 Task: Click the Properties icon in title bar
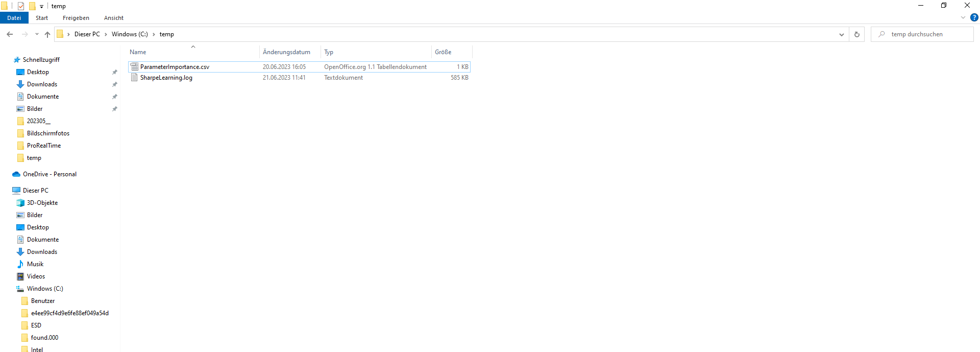click(x=21, y=6)
